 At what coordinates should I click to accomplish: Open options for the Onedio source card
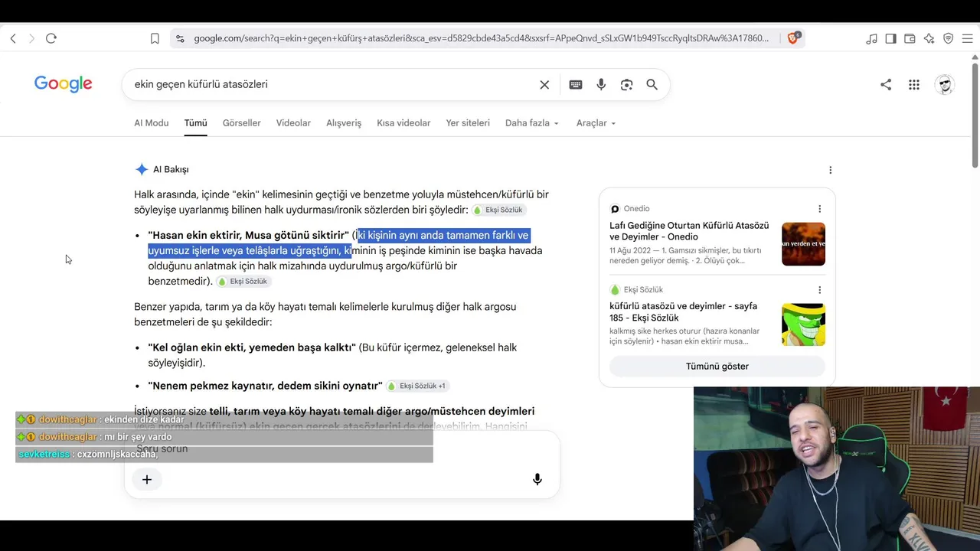point(819,209)
